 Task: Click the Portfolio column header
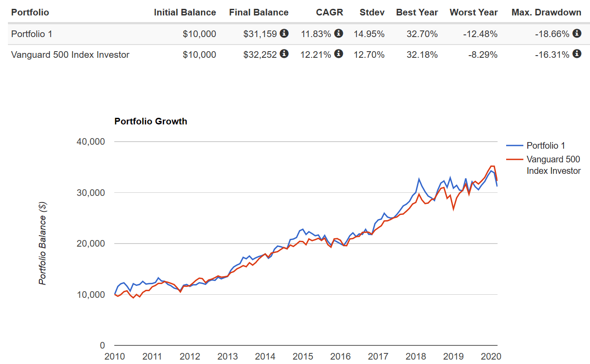[x=30, y=12]
